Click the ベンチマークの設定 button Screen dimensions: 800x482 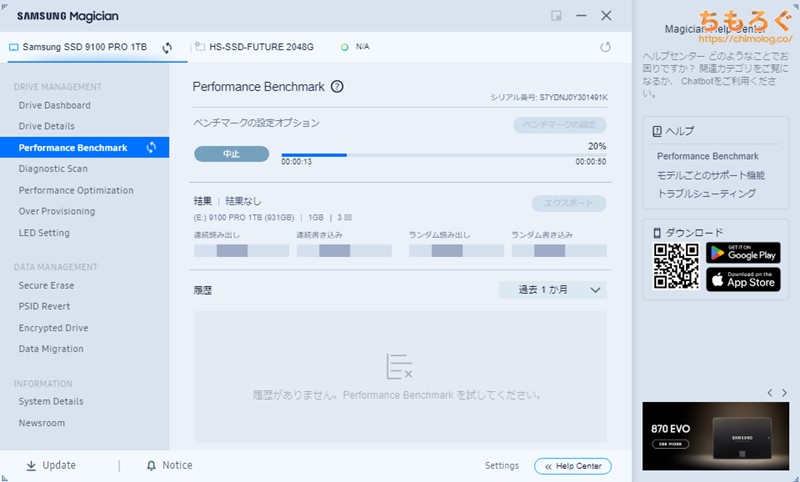click(x=560, y=125)
